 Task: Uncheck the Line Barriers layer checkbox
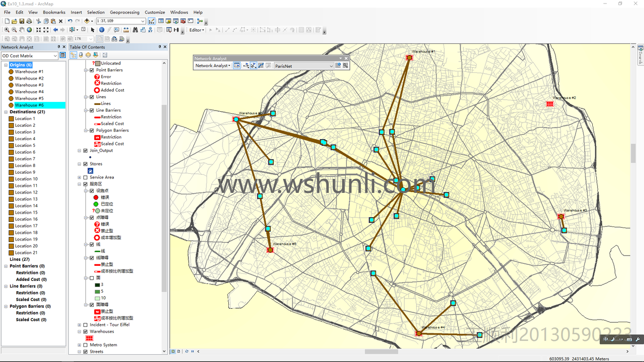click(x=92, y=110)
